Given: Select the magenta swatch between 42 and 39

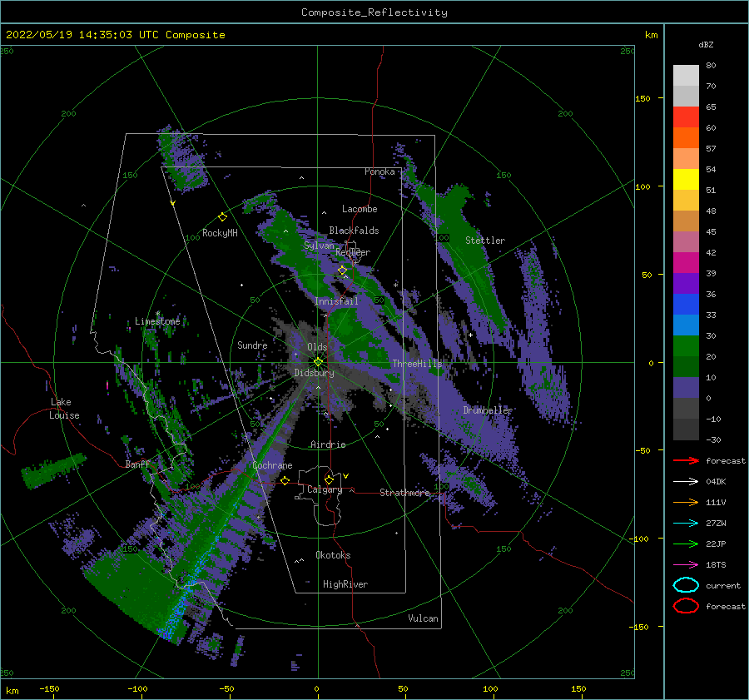Looking at the screenshot, I should pos(686,263).
